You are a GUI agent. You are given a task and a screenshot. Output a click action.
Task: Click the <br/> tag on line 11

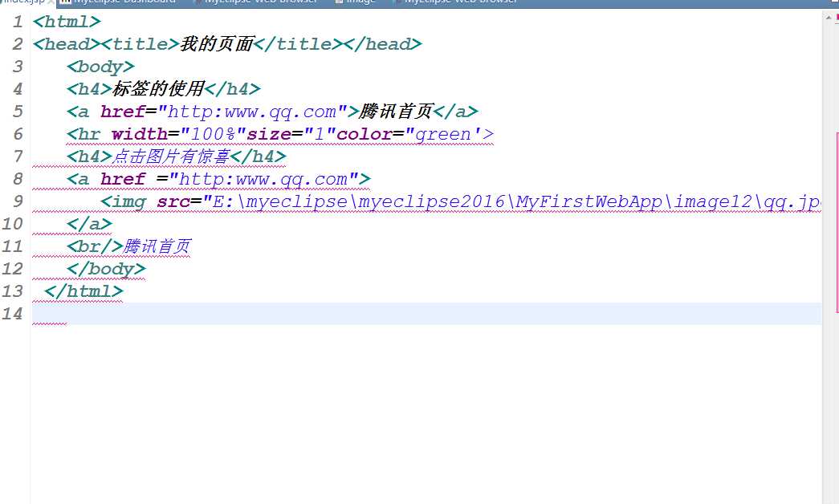[x=95, y=246]
